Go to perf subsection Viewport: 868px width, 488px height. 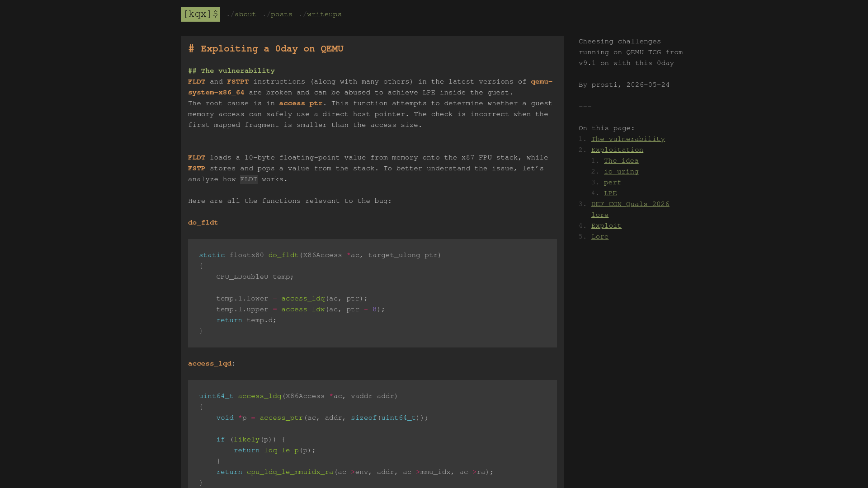point(613,183)
